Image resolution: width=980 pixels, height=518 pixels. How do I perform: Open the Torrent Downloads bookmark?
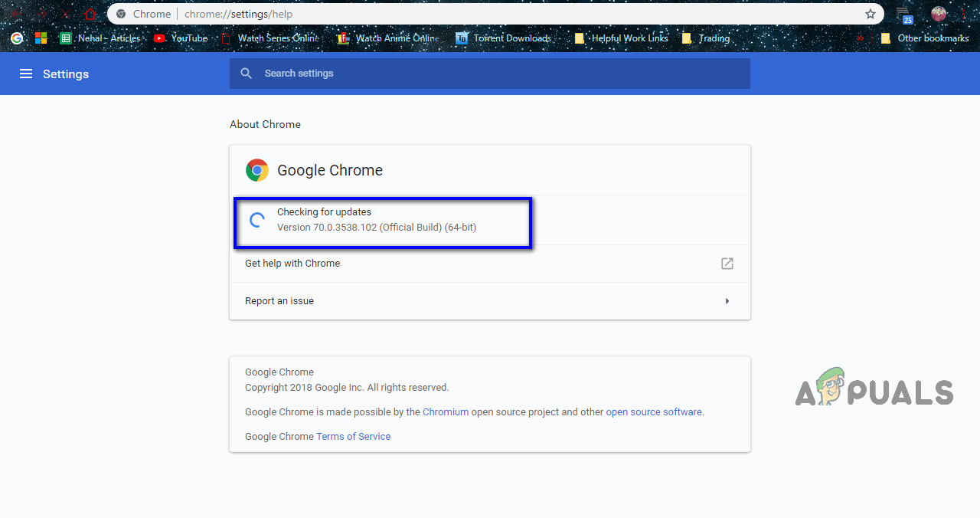(504, 38)
